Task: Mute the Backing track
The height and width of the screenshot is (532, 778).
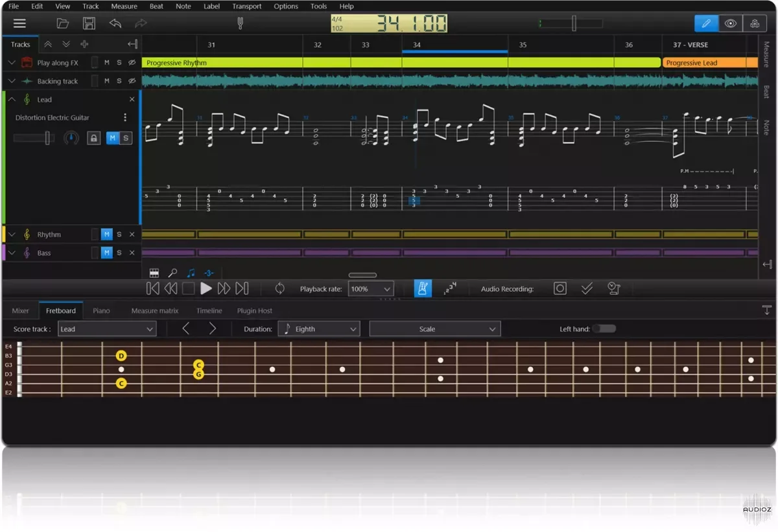Action: click(107, 81)
